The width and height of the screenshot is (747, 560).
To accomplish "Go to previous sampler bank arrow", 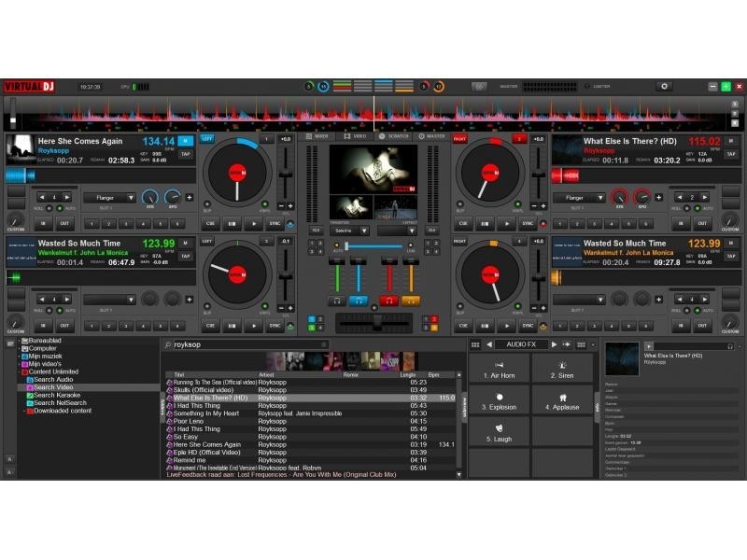I will pos(489,344).
